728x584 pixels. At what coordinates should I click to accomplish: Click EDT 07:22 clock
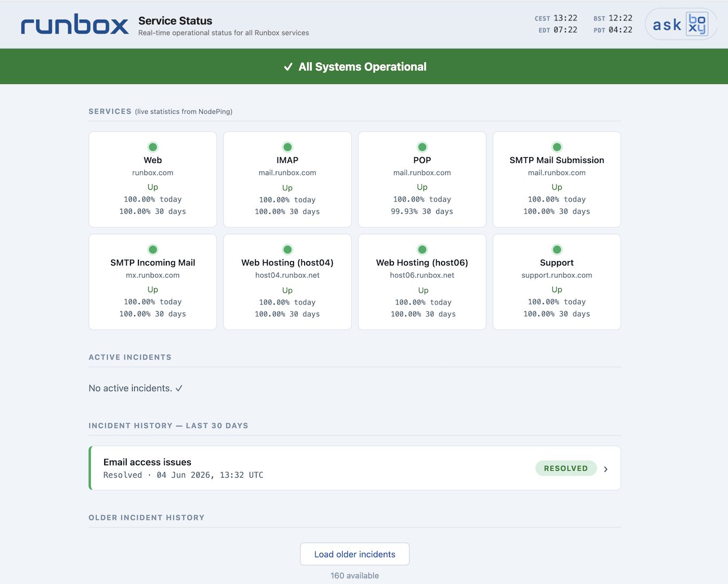557,30
